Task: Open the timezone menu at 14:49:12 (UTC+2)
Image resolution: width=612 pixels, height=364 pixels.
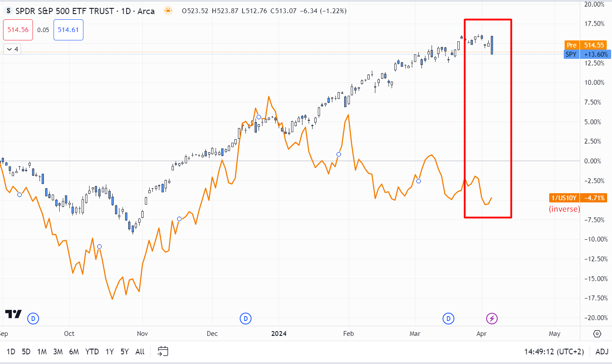Action: [x=554, y=352]
